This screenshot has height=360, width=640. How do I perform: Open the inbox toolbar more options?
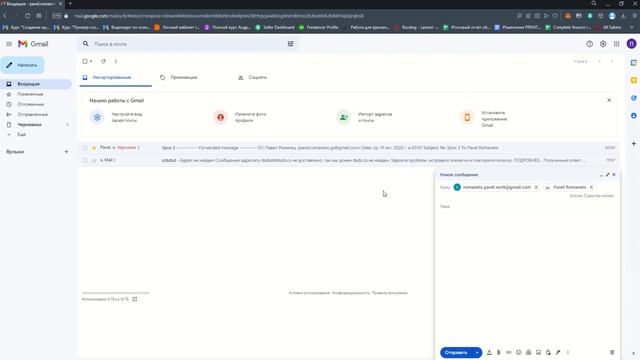point(116,61)
